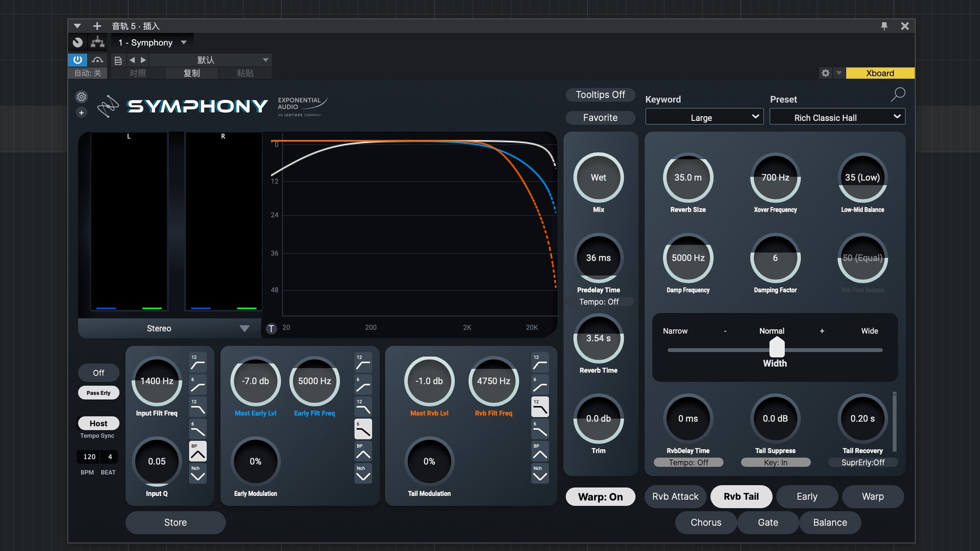Open the Keyword dropdown showing Large
Screen dimensions: 980x551
click(x=704, y=118)
